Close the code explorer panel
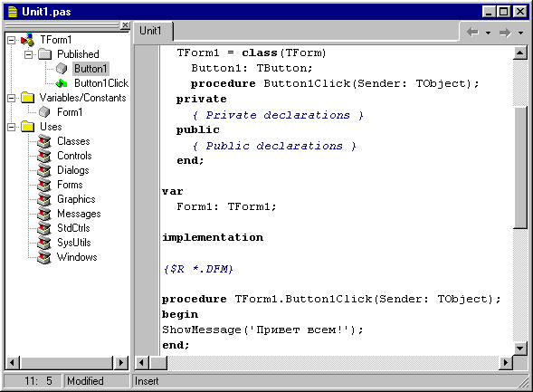533x392 pixels. [x=125, y=25]
